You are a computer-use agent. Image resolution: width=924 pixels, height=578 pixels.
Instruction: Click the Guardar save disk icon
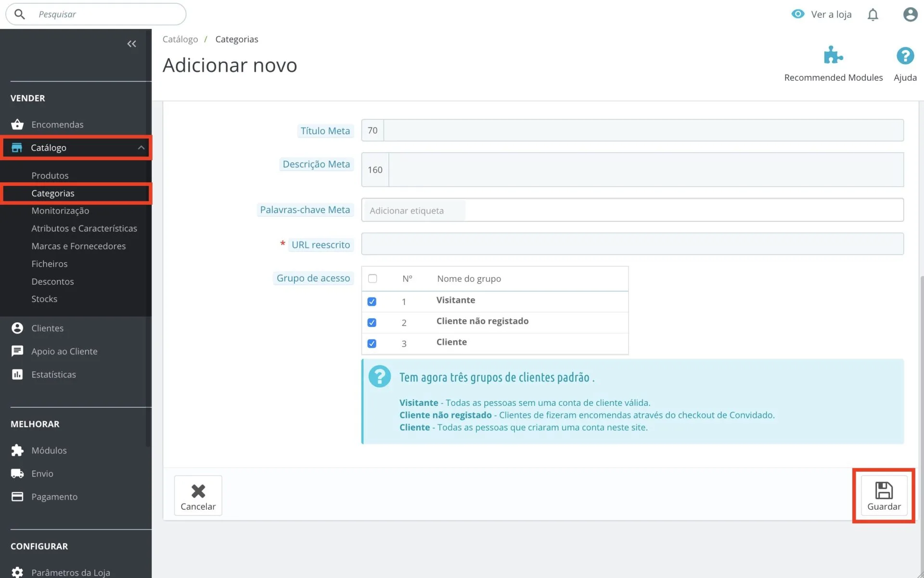pos(884,490)
